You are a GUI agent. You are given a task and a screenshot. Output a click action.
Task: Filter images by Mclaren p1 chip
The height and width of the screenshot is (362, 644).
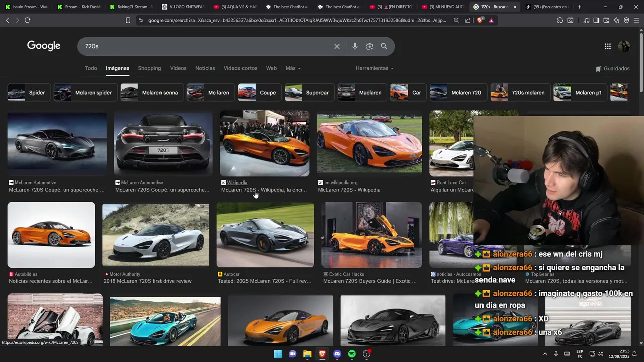click(x=580, y=93)
